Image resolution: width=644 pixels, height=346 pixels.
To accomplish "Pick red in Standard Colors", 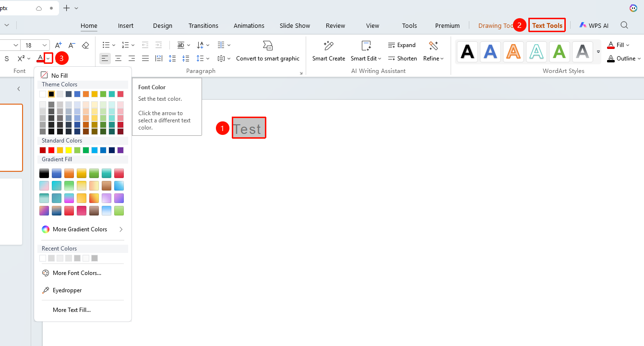I will point(51,150).
